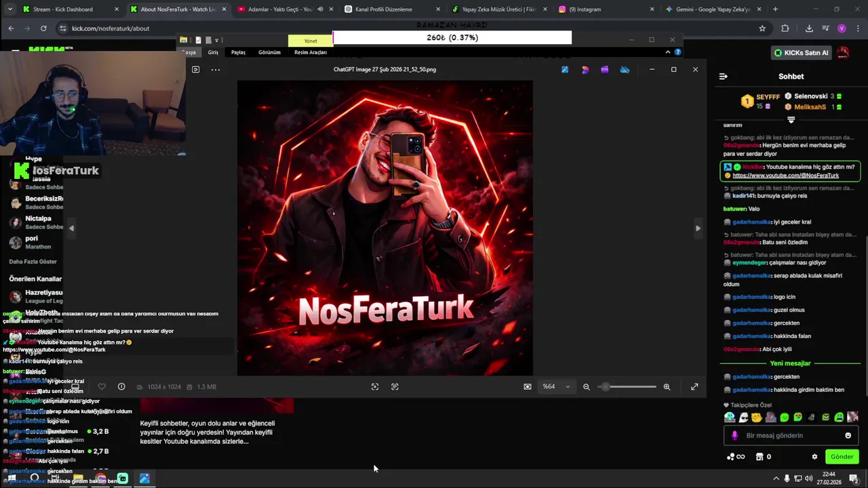Bookmark the page with the star icon
The width and height of the screenshot is (868, 488).
tap(762, 28)
